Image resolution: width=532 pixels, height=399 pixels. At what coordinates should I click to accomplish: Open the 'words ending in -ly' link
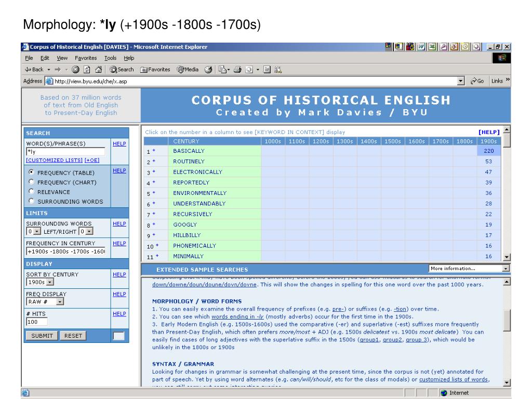(x=237, y=316)
